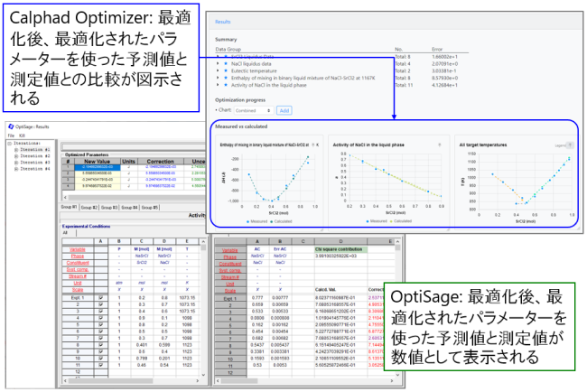The height and width of the screenshot is (392, 587).
Task: Click the 1073.15 temperature cell for Expt. 1
Action: (x=187, y=298)
